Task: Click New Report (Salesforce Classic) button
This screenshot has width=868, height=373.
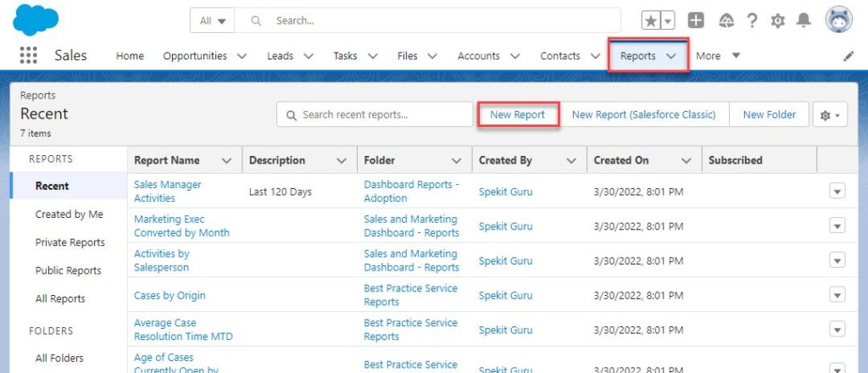Action: (x=644, y=114)
